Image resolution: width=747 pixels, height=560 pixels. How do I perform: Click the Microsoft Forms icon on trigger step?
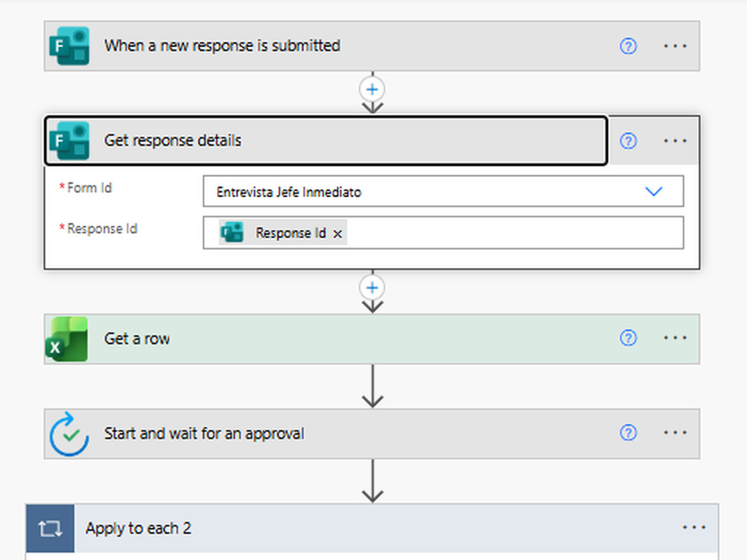(x=69, y=46)
